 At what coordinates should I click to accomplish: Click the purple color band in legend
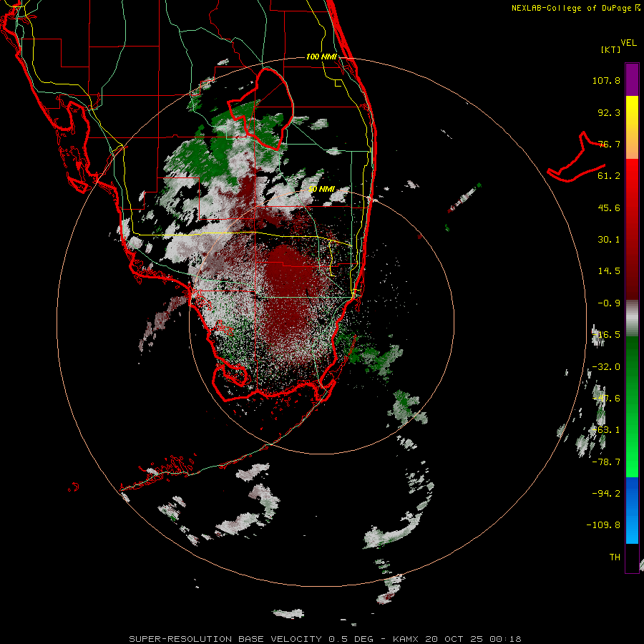pos(632,79)
